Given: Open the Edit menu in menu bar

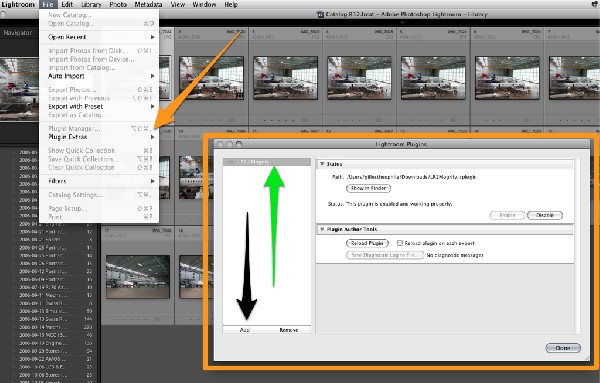Looking at the screenshot, I should 67,5.
